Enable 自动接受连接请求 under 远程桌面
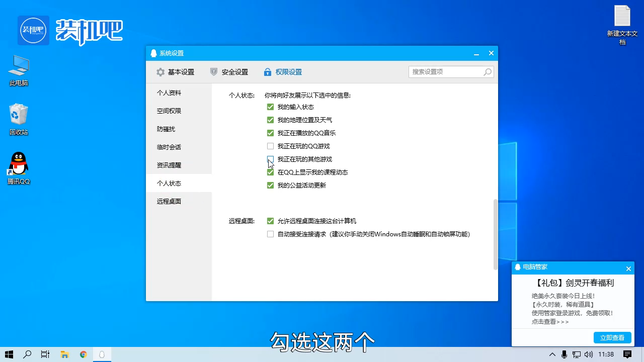The width and height of the screenshot is (644, 362). 270,234
